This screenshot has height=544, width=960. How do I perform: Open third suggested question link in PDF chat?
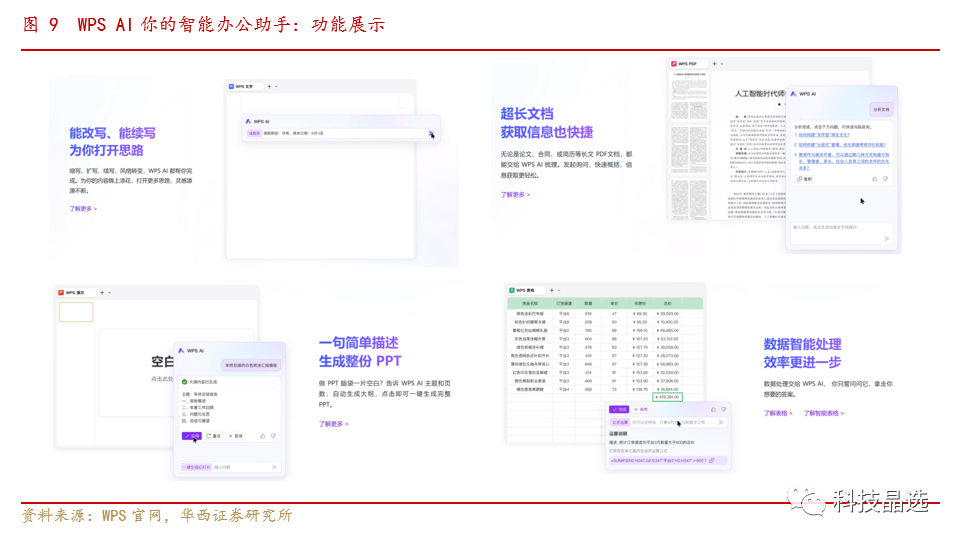tap(842, 161)
